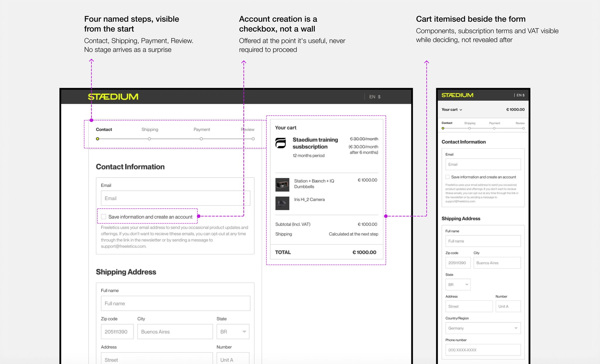Select the Shipping step in desktop progress bar
This screenshot has width=600, height=364.
tap(150, 129)
